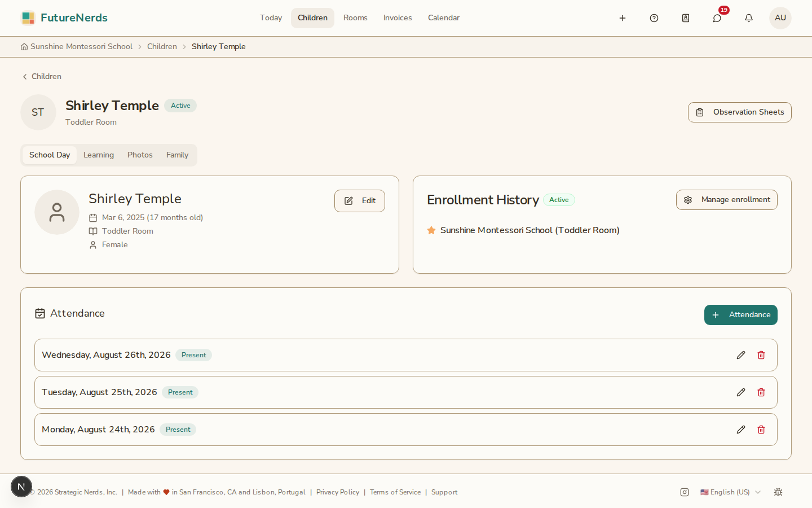This screenshot has height=508, width=812.
Task: Click Manage enrollment
Action: [726, 200]
